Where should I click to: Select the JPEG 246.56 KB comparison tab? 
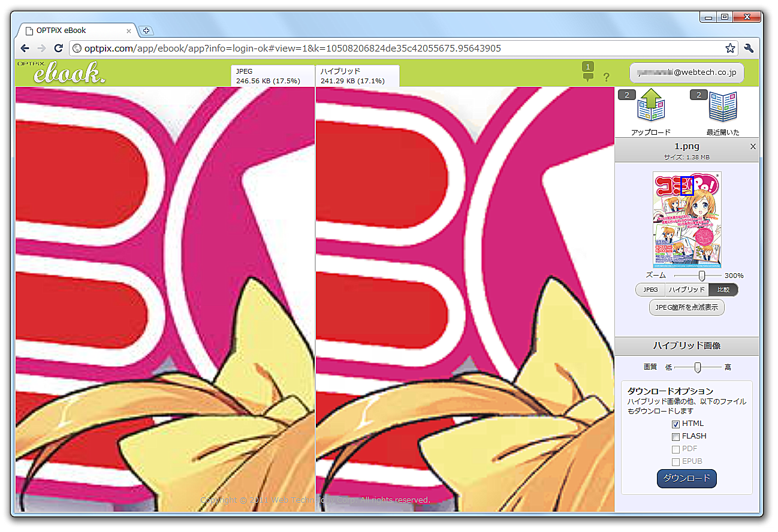(x=273, y=76)
